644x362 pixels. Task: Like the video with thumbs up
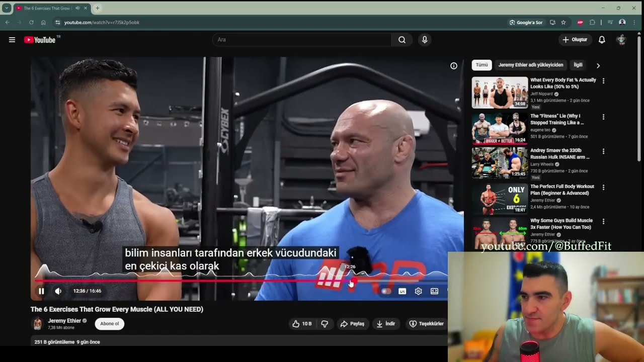click(x=302, y=324)
